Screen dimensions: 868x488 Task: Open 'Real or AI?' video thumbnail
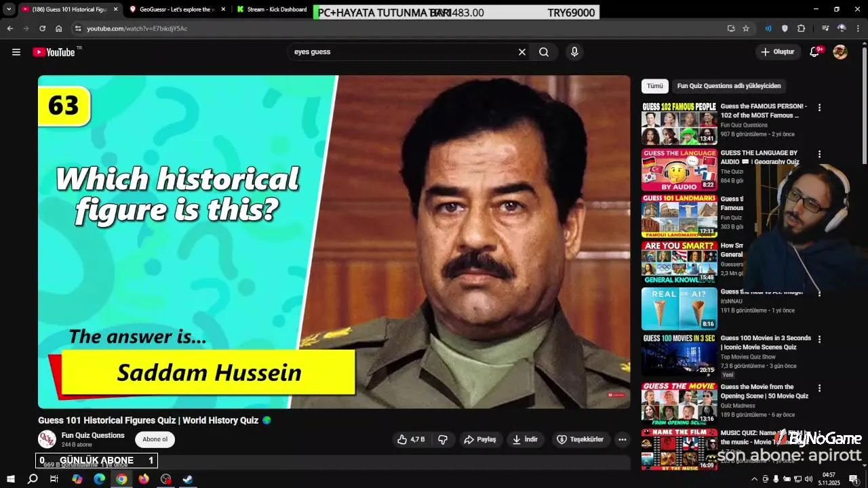tap(679, 308)
